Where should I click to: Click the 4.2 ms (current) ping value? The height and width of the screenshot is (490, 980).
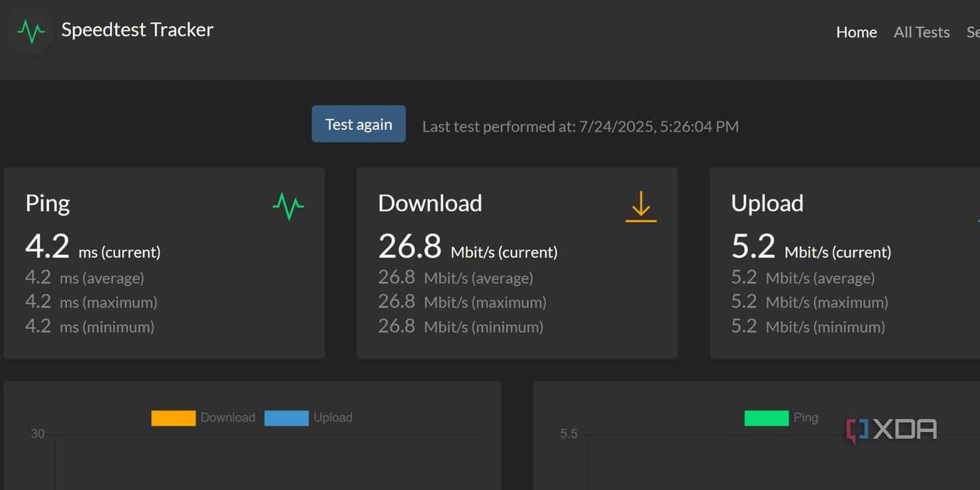click(x=93, y=247)
